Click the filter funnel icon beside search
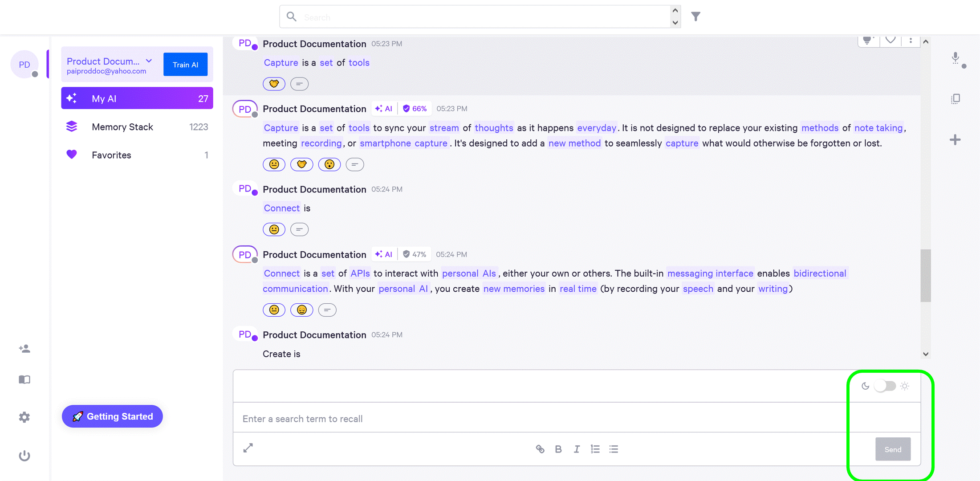Viewport: 980px width, 481px height. (x=695, y=17)
